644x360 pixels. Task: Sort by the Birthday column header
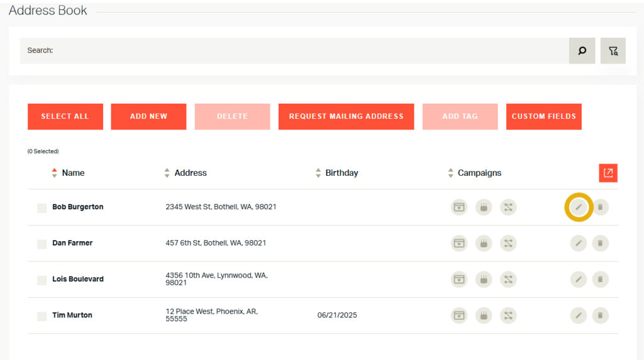[341, 173]
